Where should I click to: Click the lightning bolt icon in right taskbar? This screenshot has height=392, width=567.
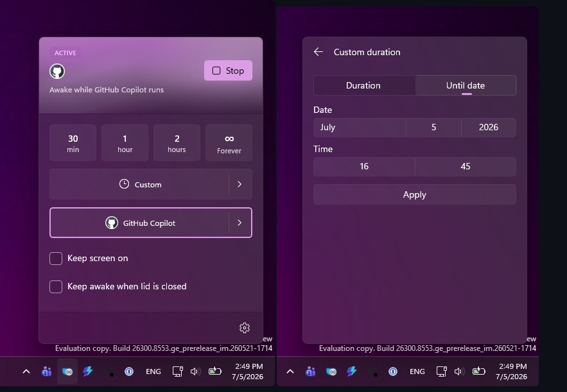pyautogui.click(x=352, y=371)
